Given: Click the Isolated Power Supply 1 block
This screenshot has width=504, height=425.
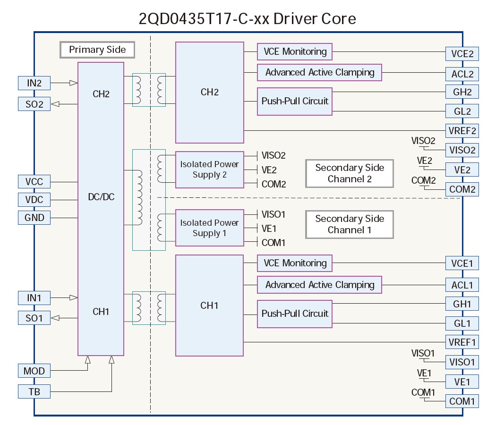Looking at the screenshot, I should 209,228.
